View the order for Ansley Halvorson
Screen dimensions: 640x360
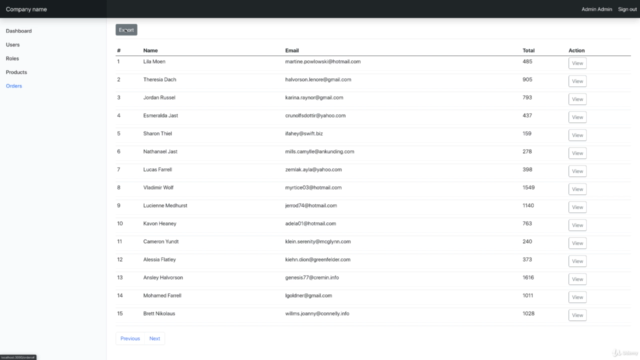[x=577, y=279]
